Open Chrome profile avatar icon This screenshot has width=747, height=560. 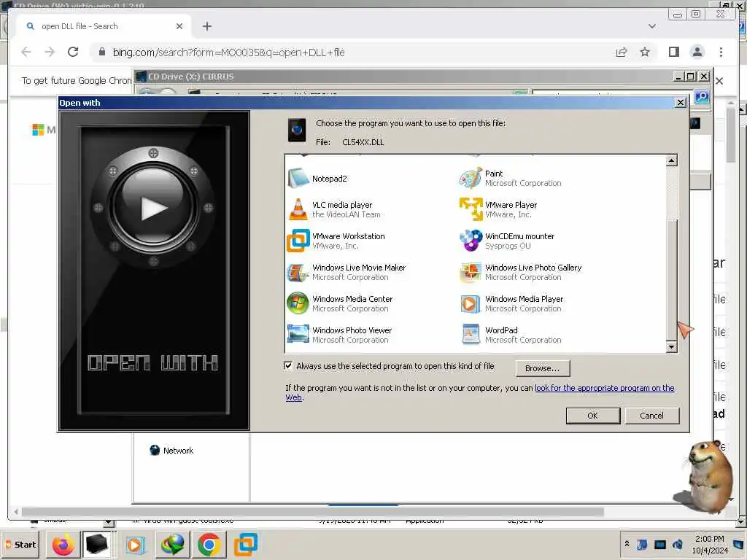[x=697, y=52]
